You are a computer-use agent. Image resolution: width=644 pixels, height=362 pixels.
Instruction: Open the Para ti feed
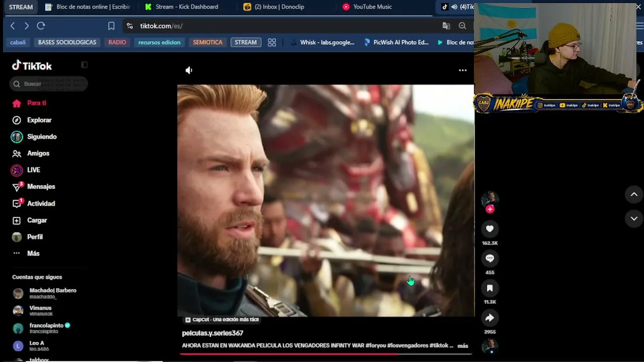[x=29, y=103]
